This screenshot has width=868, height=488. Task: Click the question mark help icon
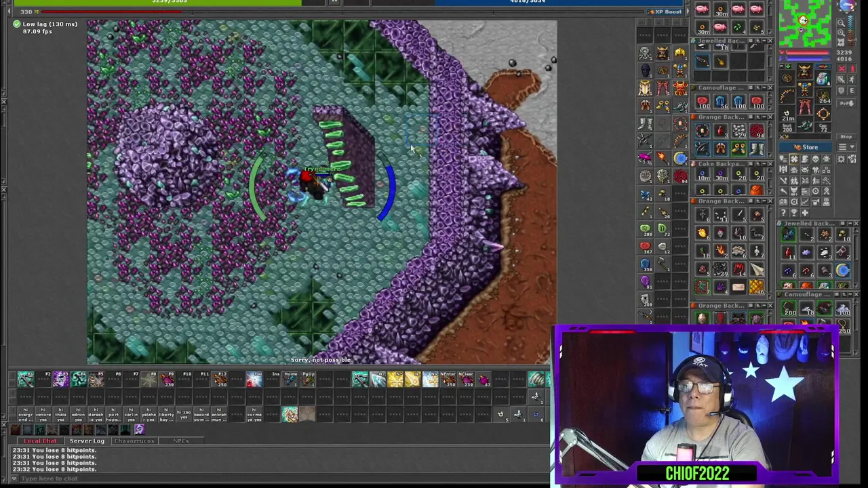point(783,212)
